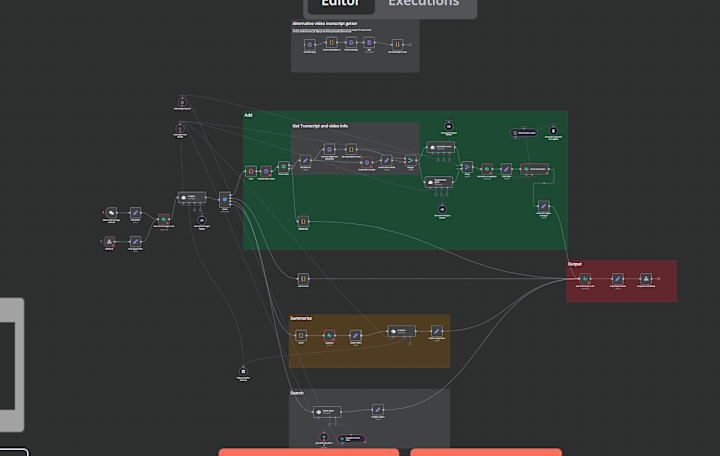Select the pill-shaped data loader node in Add section
The image size is (720, 456).
coord(523,133)
